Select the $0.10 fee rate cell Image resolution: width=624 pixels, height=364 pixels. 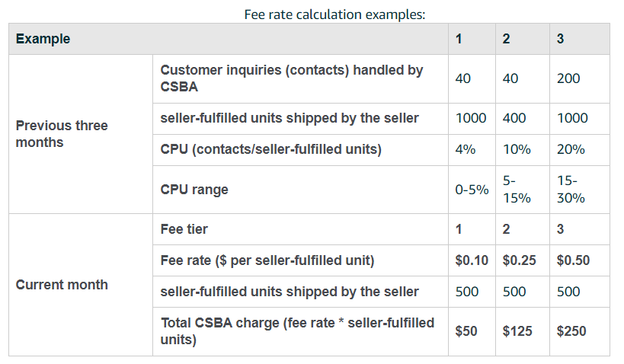click(472, 260)
